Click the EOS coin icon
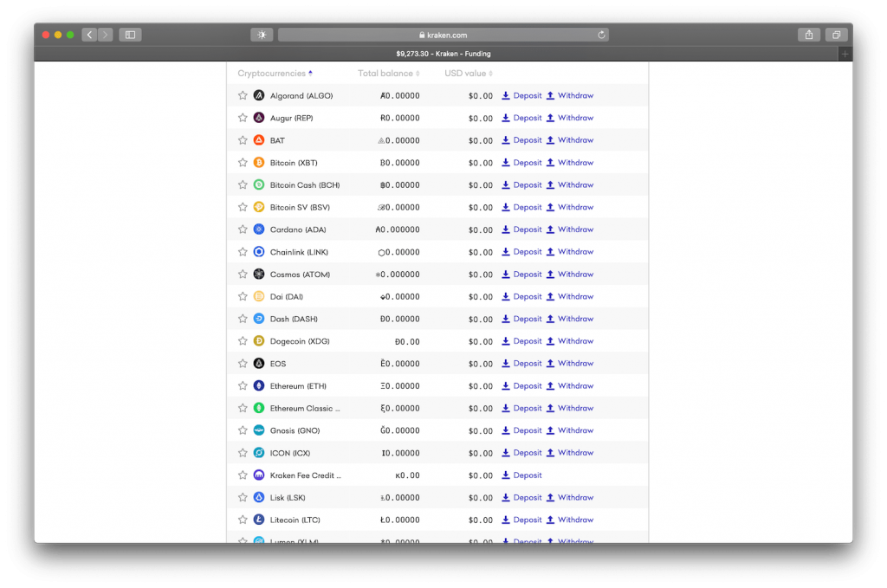The height and width of the screenshot is (588, 887). coord(258,364)
